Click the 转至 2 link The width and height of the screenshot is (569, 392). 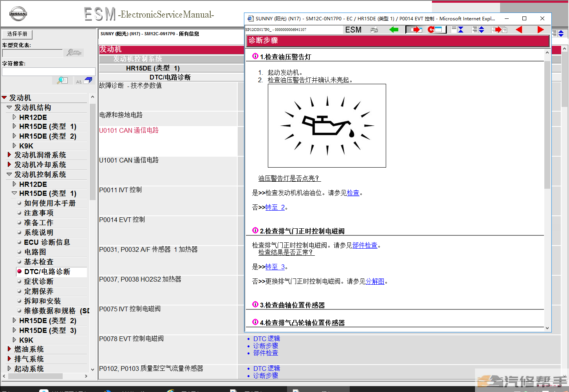click(275, 207)
